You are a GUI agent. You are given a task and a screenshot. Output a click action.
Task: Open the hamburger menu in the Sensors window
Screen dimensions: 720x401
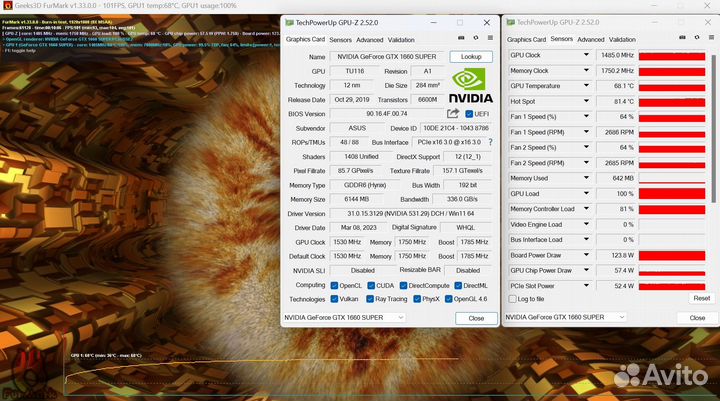coord(711,38)
